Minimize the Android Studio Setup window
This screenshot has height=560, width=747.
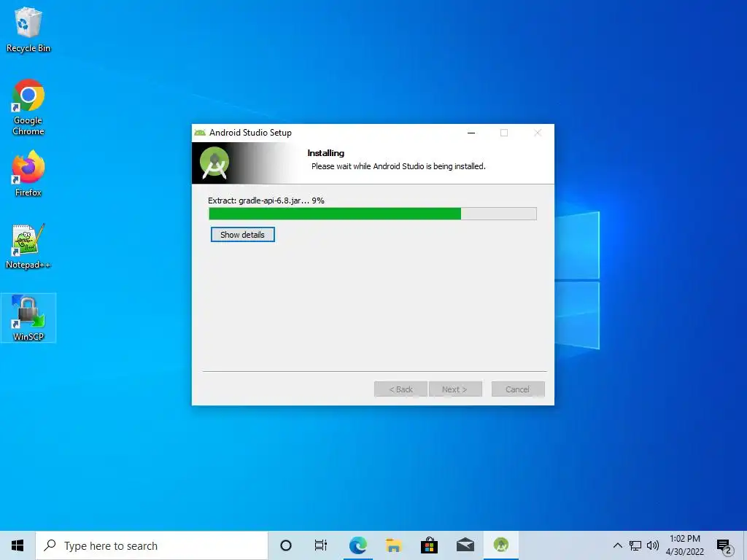(471, 133)
